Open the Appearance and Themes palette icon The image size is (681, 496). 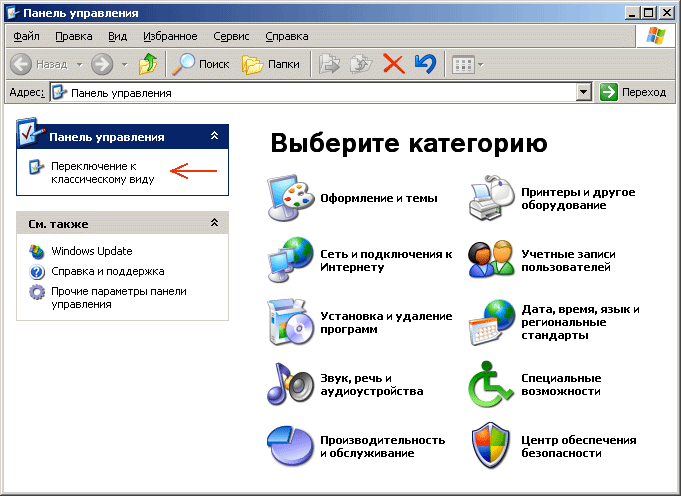[x=291, y=198]
